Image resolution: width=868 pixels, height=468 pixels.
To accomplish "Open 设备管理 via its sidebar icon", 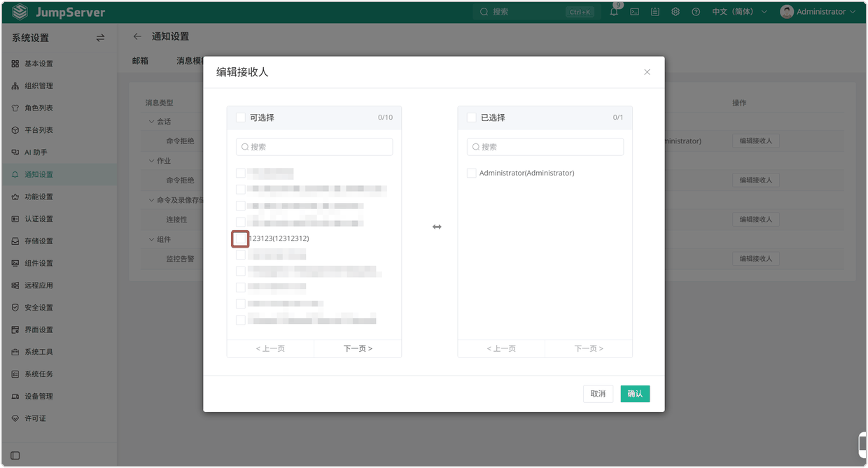I will 15,397.
